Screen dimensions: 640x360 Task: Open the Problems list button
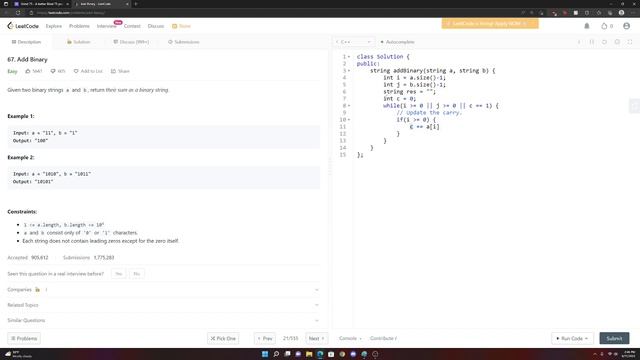pos(24,338)
